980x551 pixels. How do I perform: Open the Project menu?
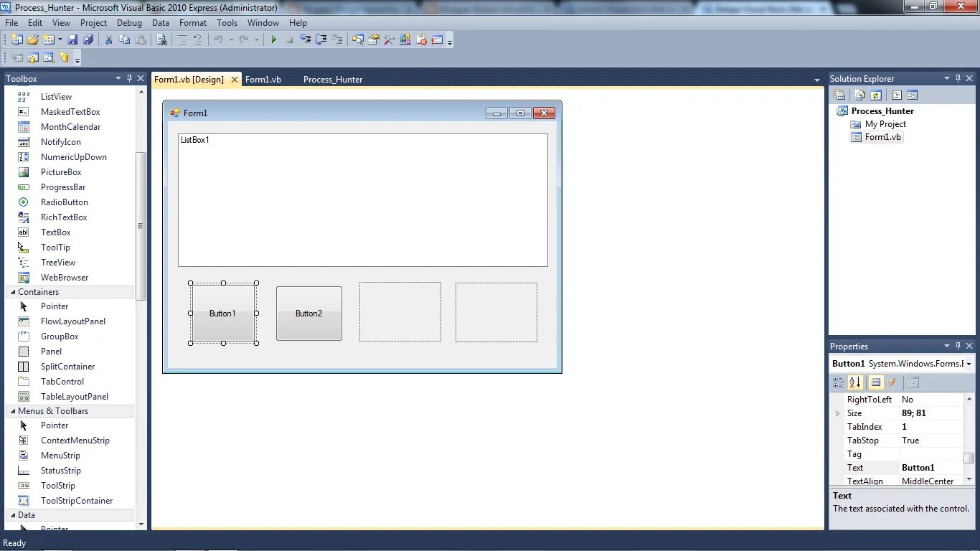pyautogui.click(x=93, y=23)
